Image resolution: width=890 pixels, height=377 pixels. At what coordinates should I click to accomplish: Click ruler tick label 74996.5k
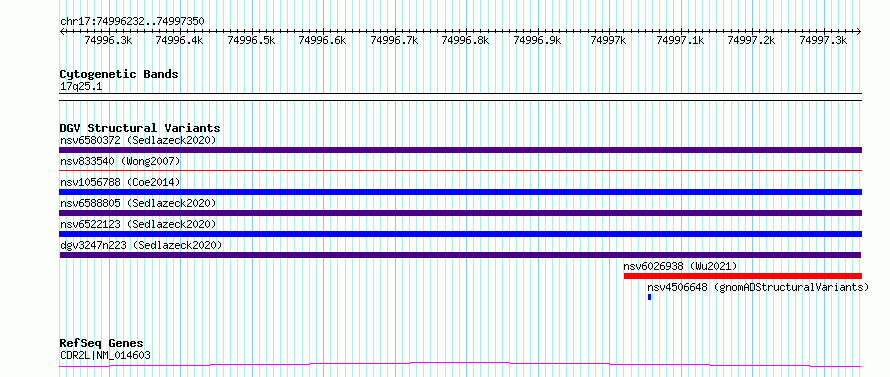251,40
